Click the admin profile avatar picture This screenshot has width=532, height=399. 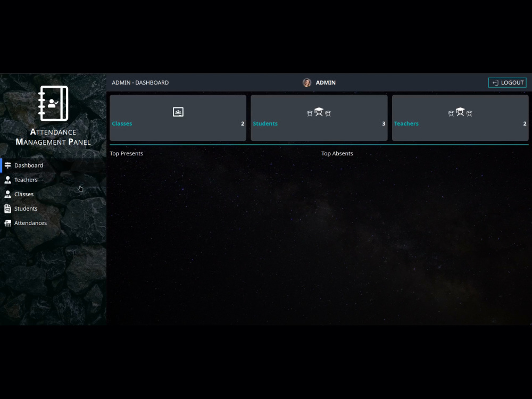[307, 82]
